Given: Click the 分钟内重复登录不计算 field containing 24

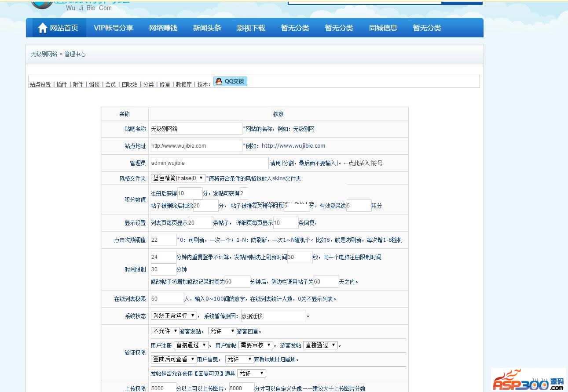Looking at the screenshot, I should (163, 257).
